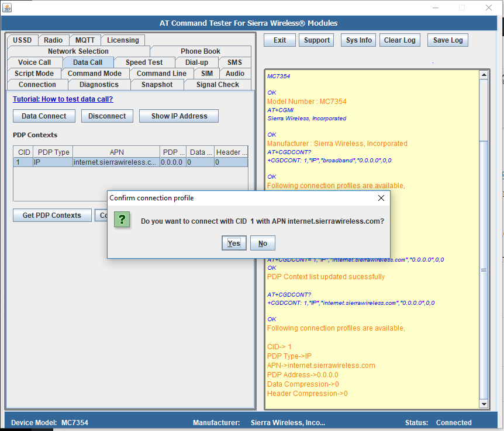
Task: Minimize the AT Command Tester window
Action: [436, 8]
